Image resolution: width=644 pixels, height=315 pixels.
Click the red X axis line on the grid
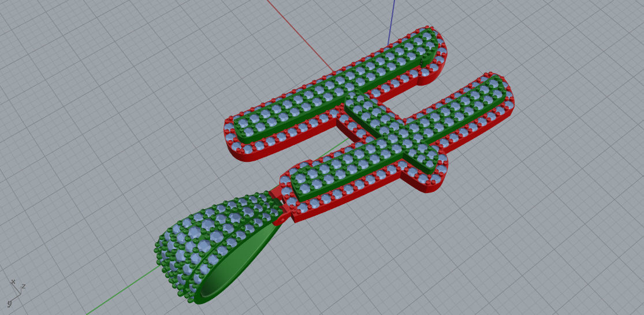pyautogui.click(x=300, y=36)
